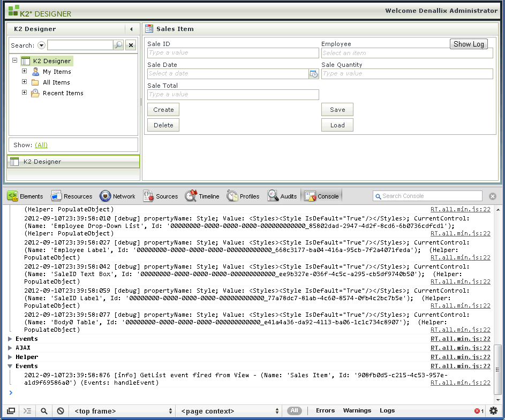Select All Items in the tree
505x420 pixels.
click(56, 82)
